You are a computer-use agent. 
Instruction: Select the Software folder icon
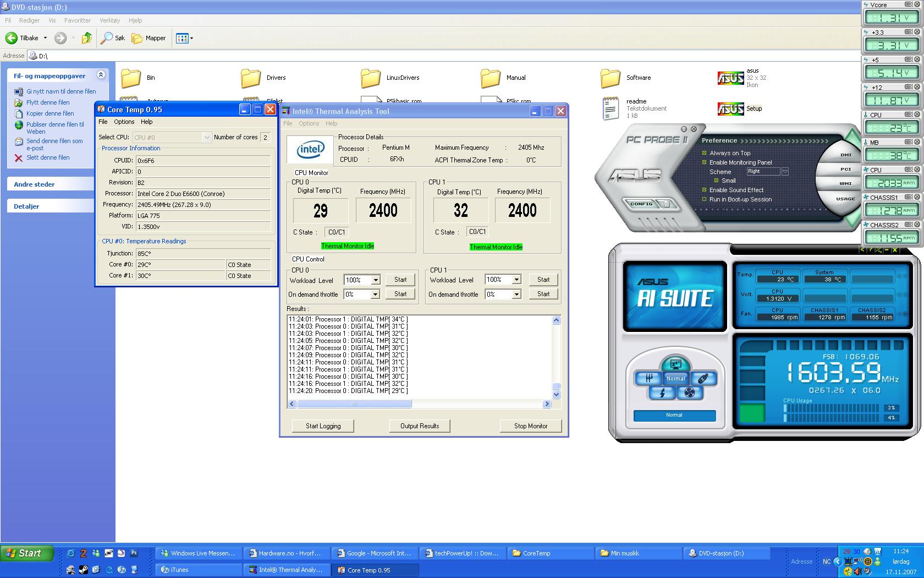610,78
